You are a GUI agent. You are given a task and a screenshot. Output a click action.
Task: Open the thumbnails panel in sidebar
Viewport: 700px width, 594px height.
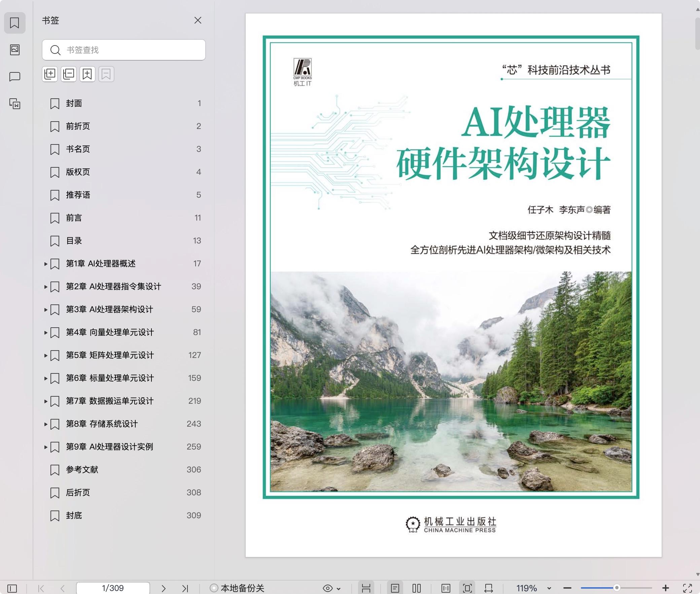tap(15, 50)
